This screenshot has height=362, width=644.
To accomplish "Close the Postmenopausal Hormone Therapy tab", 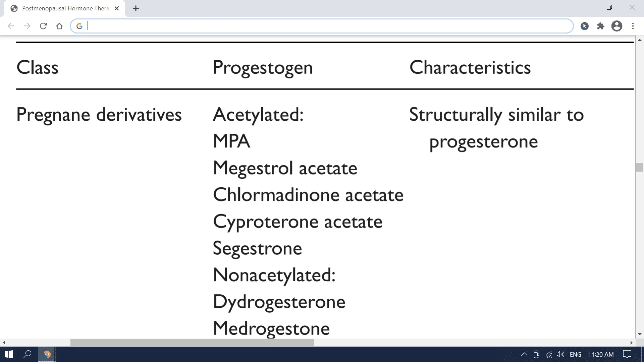I will coord(117,8).
